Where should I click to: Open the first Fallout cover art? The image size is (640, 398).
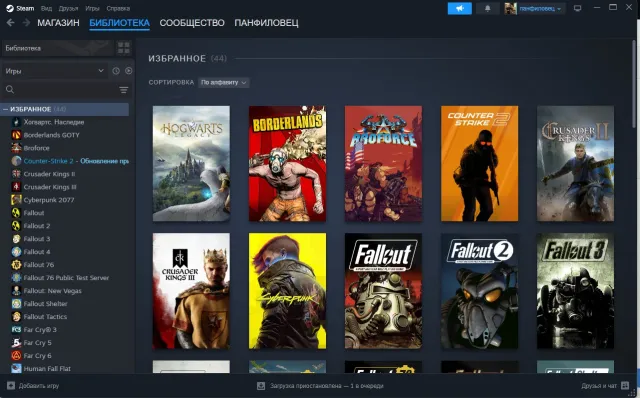point(383,291)
